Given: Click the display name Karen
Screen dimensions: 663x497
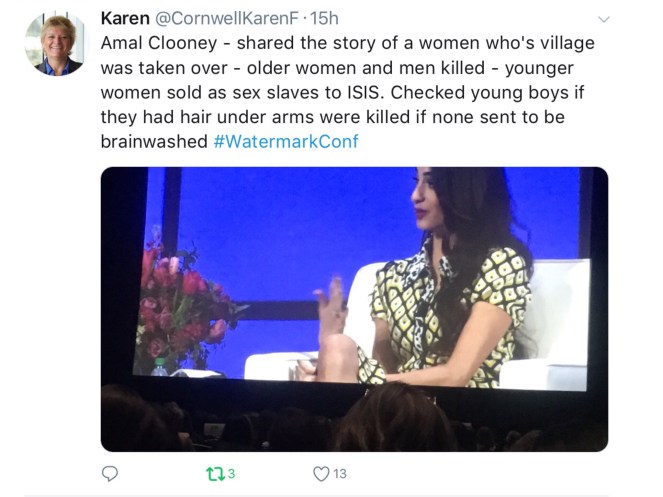Looking at the screenshot, I should pyautogui.click(x=124, y=17).
